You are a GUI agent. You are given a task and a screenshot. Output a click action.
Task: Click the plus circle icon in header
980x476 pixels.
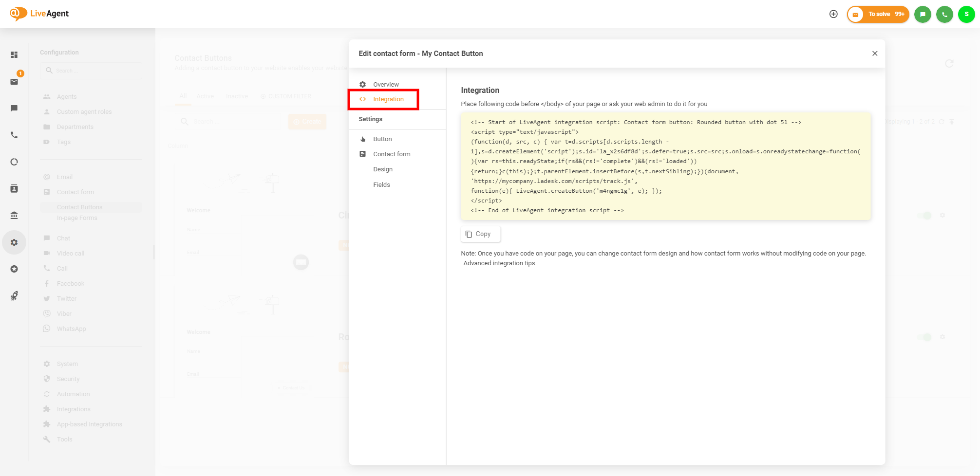click(x=833, y=14)
